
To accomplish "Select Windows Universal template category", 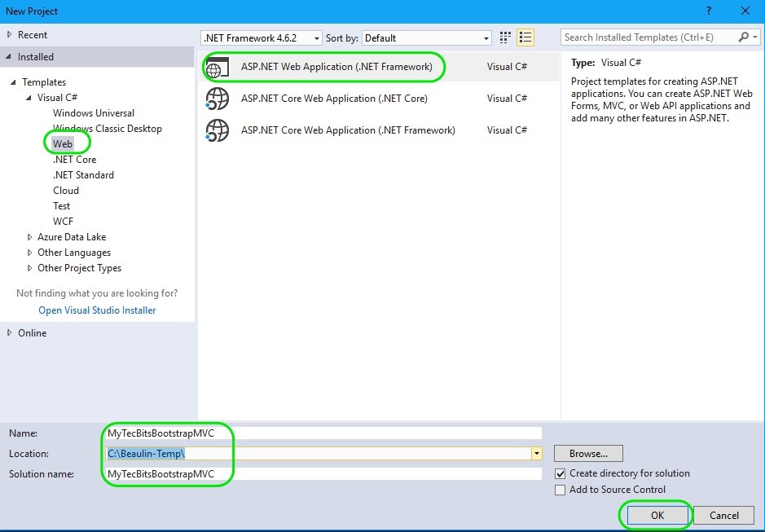I will coord(94,113).
